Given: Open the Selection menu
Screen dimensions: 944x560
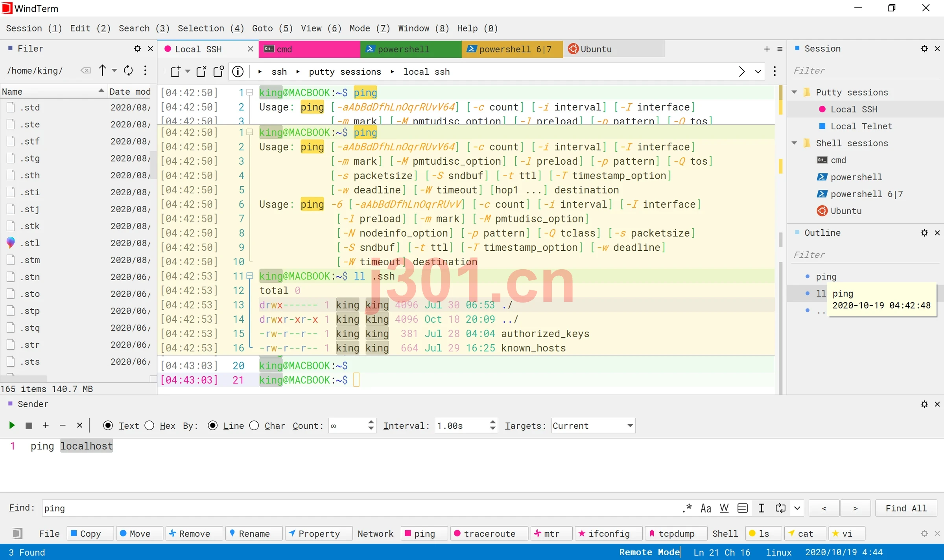Looking at the screenshot, I should pos(211,28).
